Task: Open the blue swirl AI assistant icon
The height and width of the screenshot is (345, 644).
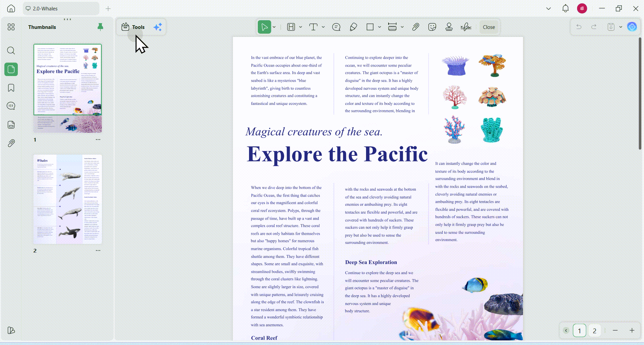Action: (x=632, y=27)
